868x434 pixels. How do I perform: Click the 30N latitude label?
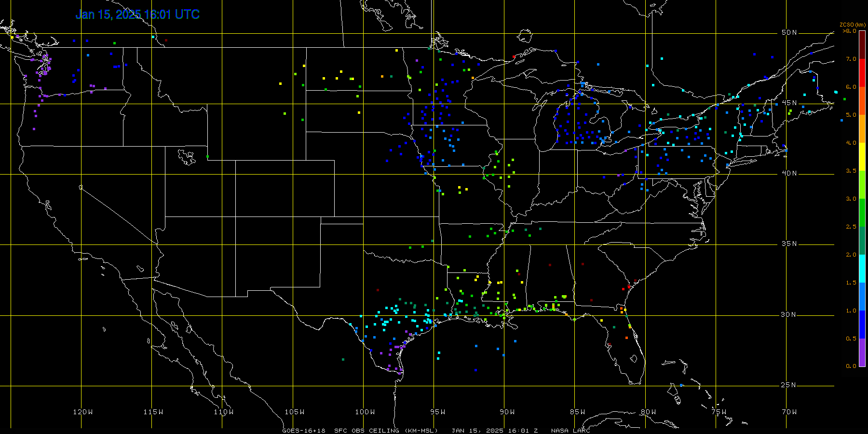click(789, 314)
